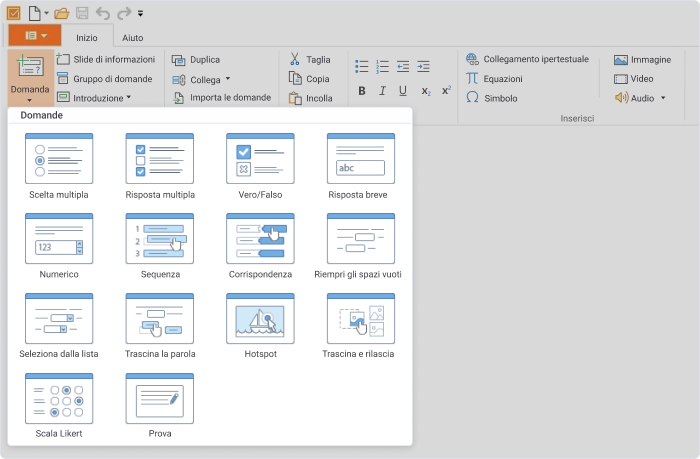Insert a Video

pyautogui.click(x=633, y=79)
